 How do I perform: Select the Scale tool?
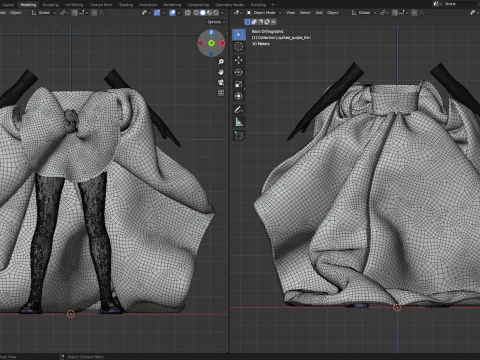point(239,84)
